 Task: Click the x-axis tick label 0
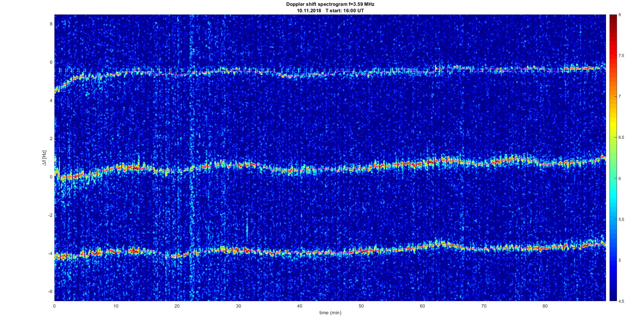tap(54, 306)
